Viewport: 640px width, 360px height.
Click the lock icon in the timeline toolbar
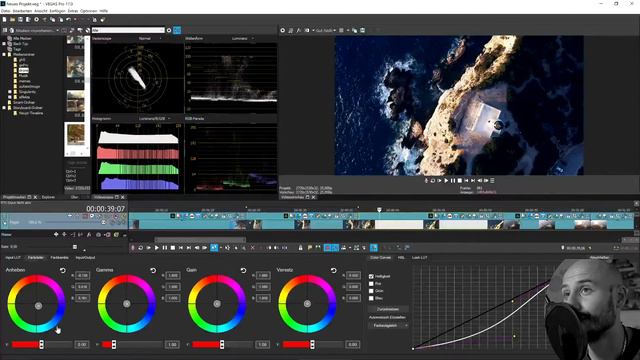(x=300, y=248)
